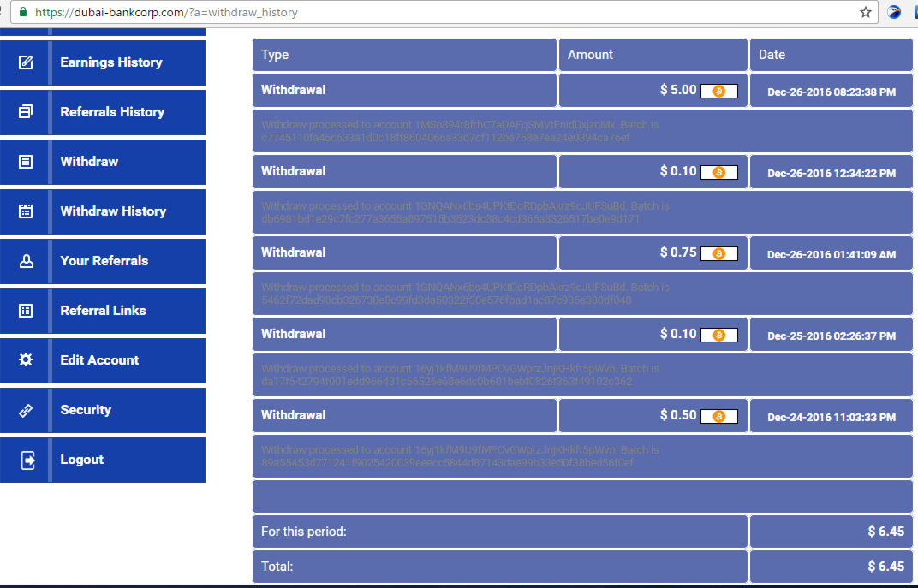Open the Withdraw History menu item
This screenshot has height=588, width=918.
click(x=113, y=211)
